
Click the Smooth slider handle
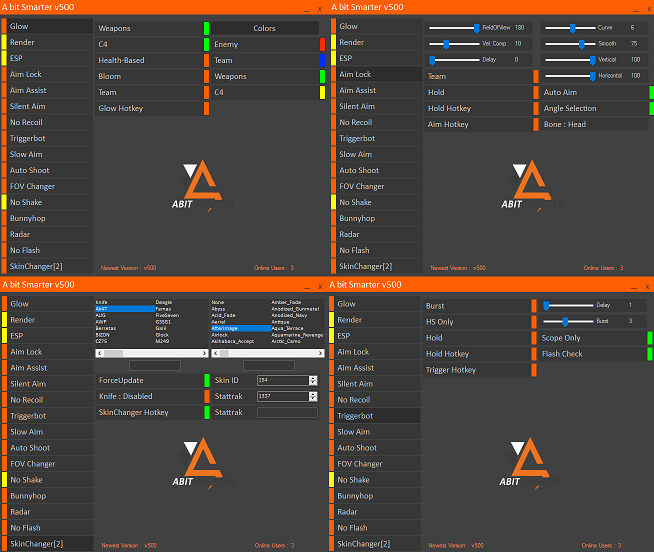[581, 44]
